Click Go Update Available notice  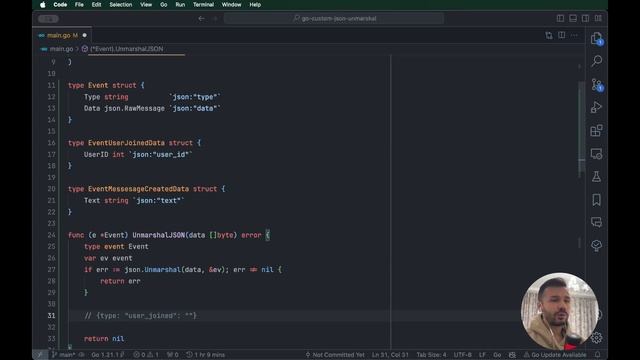coord(555,355)
